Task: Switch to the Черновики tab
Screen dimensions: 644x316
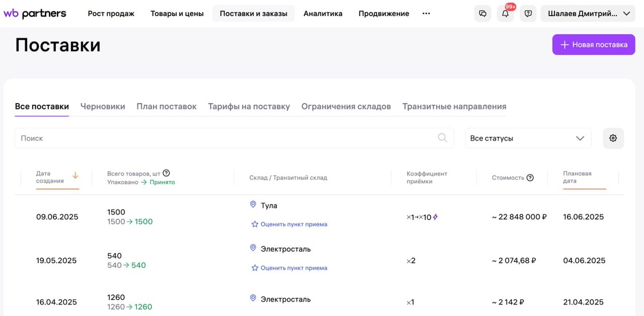Action: coord(103,106)
